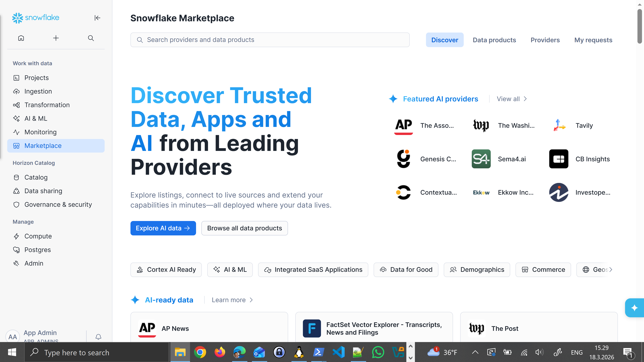The height and width of the screenshot is (362, 644).
Task: Switch to the Providers tab
Action: (545, 40)
